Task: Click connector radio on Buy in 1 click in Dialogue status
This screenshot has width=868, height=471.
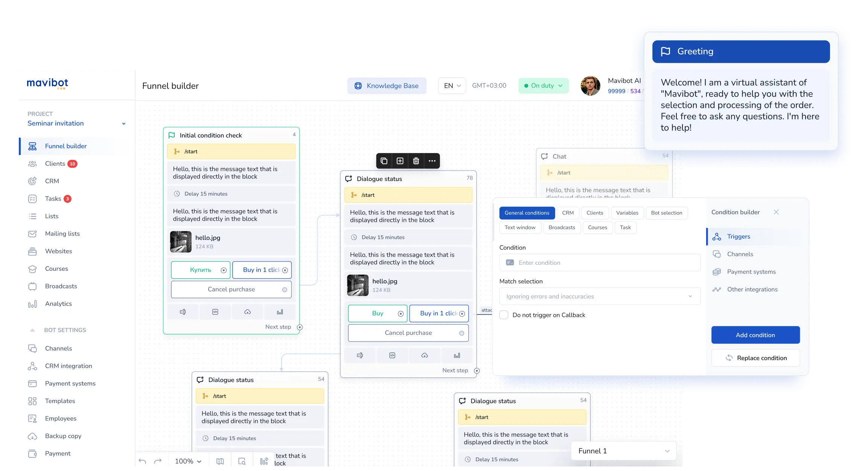Action: point(462,314)
